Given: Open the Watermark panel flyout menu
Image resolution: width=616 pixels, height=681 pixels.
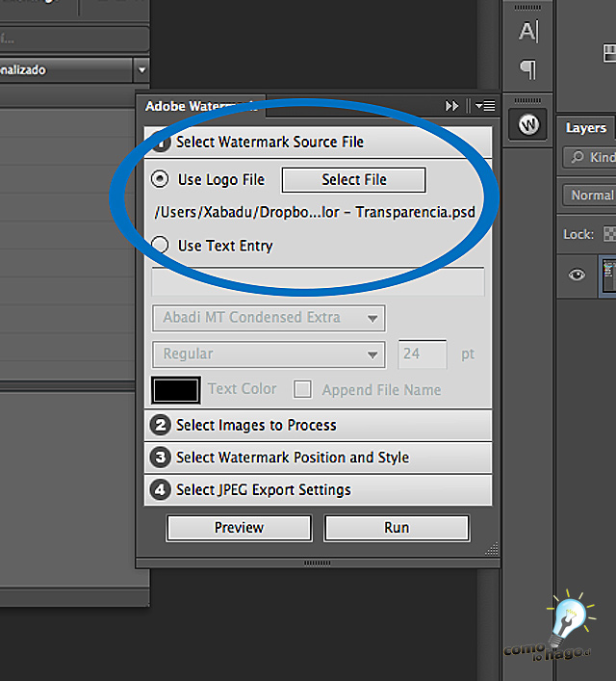Looking at the screenshot, I should coord(485,106).
